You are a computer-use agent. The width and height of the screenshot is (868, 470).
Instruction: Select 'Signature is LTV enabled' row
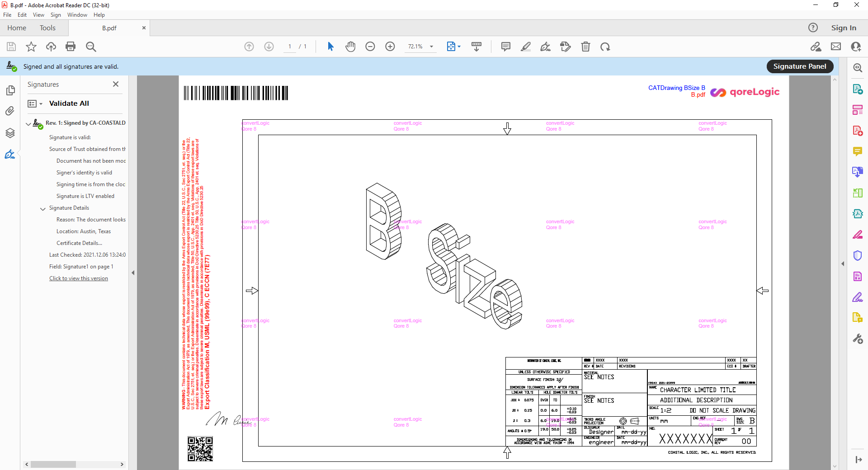tap(85, 196)
